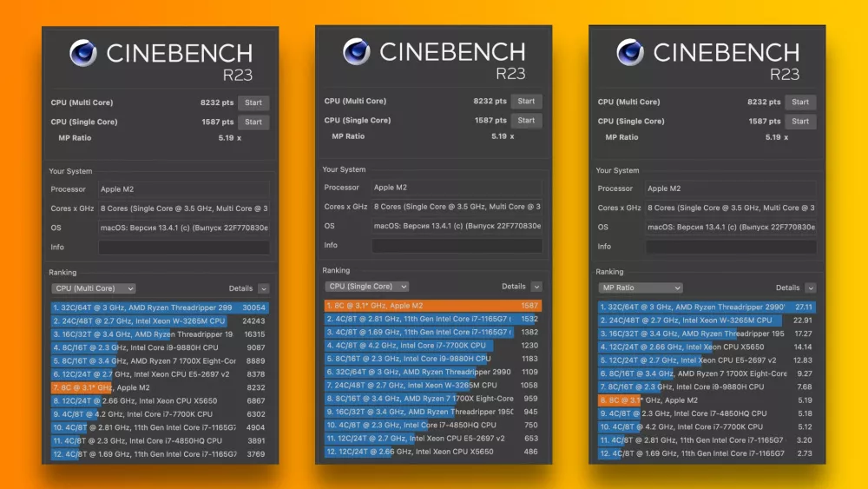
Task: Expand the Details arrow in the right window
Action: pyautogui.click(x=811, y=288)
